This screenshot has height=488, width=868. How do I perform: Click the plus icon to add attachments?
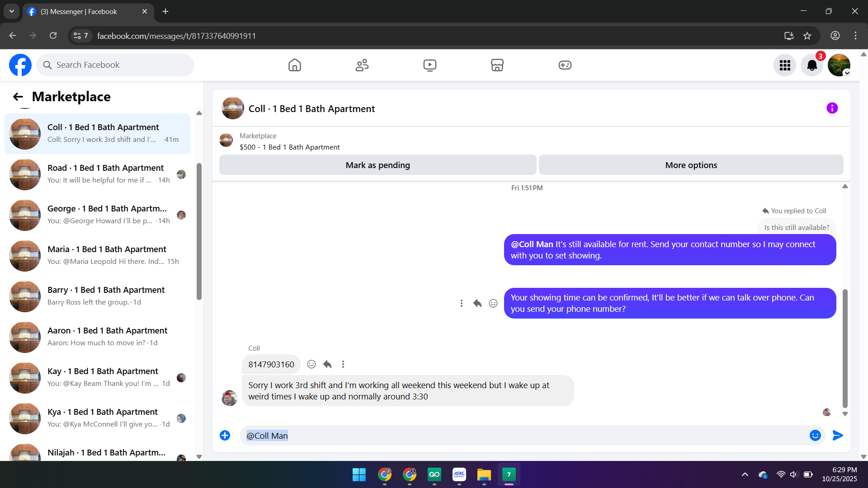pos(225,435)
